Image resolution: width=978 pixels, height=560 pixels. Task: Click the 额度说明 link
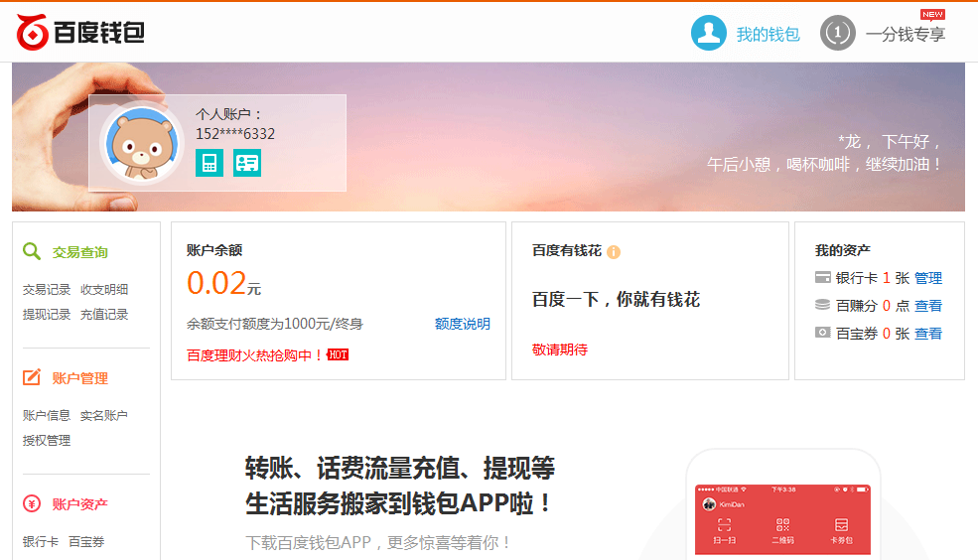coord(462,324)
